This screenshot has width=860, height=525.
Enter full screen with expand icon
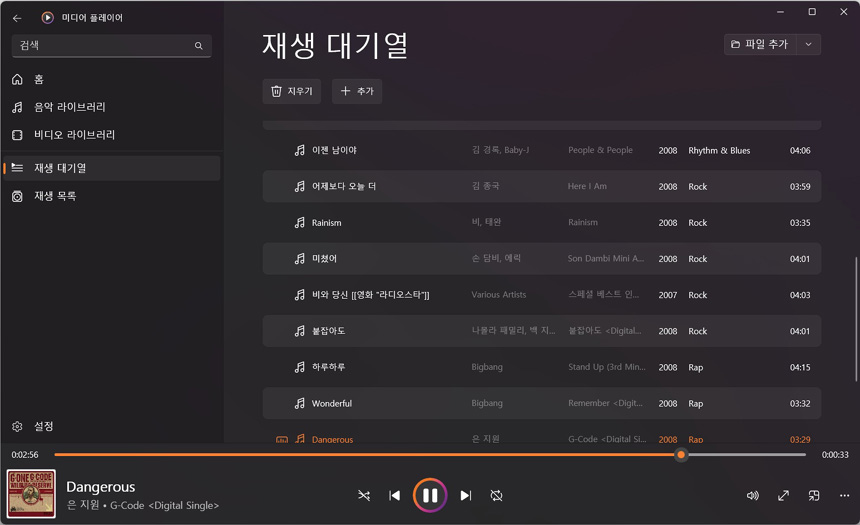point(784,495)
